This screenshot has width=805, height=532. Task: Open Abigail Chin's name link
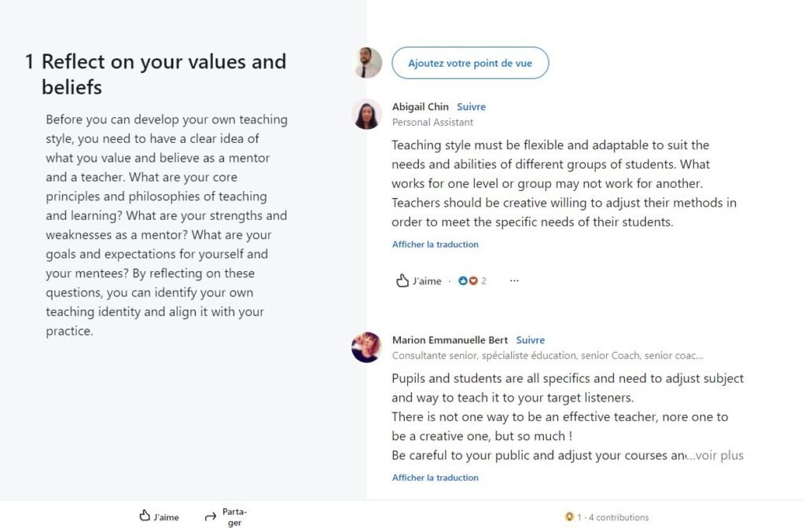click(420, 107)
